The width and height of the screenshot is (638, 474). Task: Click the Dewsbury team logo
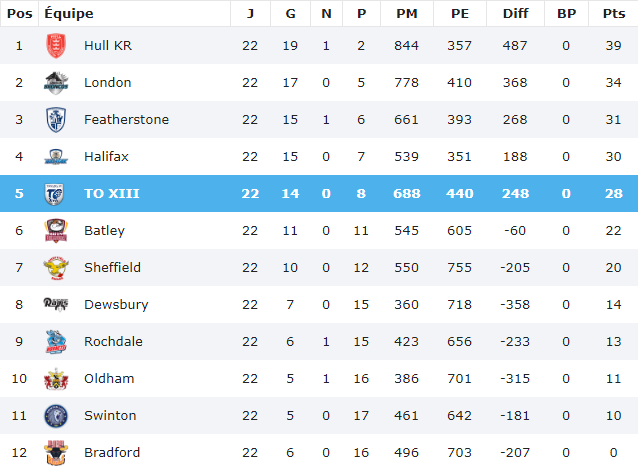pos(55,305)
